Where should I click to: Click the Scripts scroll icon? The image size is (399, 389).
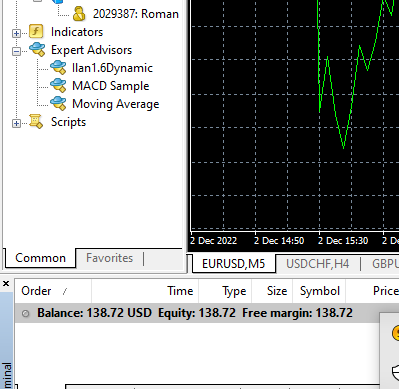36,122
